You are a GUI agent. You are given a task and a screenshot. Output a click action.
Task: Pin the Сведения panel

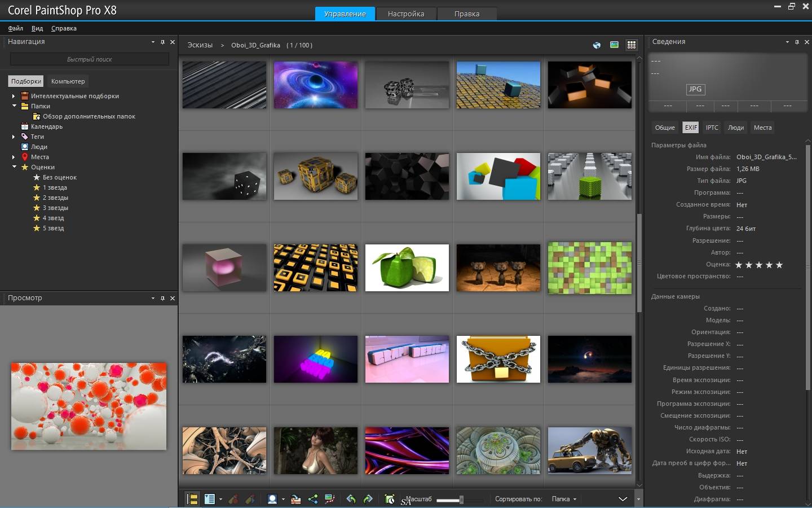pyautogui.click(x=797, y=42)
